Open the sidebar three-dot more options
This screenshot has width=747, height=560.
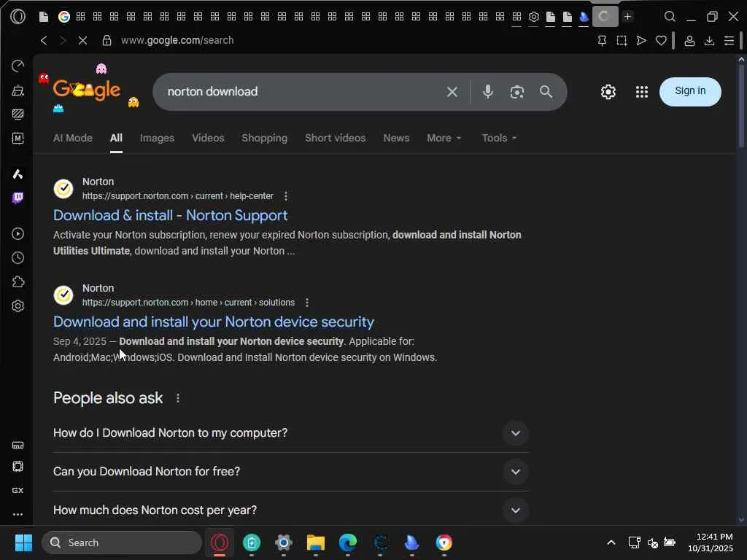(18, 514)
